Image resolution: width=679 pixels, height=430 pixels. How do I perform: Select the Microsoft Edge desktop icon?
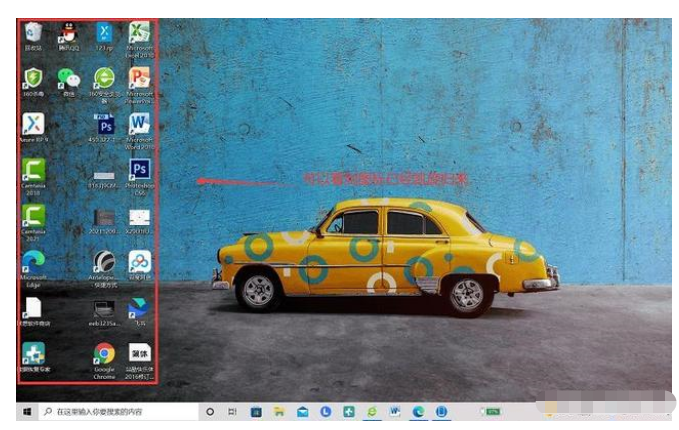pyautogui.click(x=33, y=261)
